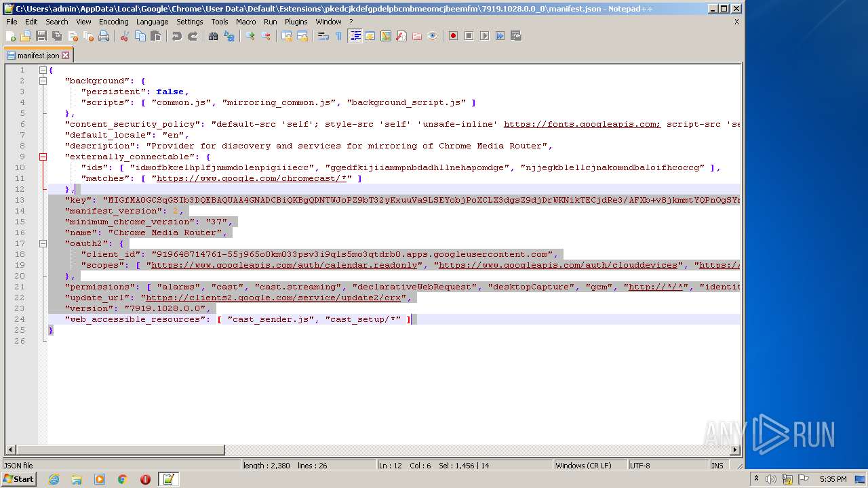Toggle Folder as Workspace panel icon
The image size is (868, 488).
[x=417, y=36]
